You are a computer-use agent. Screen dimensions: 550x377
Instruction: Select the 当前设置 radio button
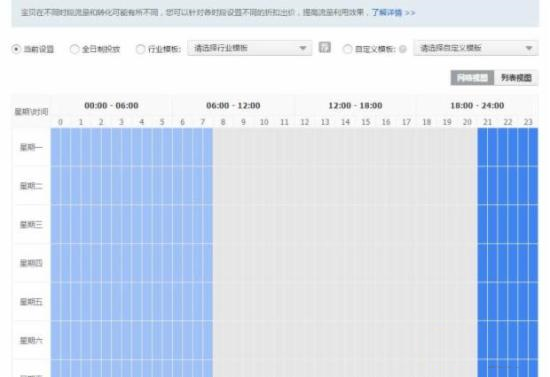(16, 49)
